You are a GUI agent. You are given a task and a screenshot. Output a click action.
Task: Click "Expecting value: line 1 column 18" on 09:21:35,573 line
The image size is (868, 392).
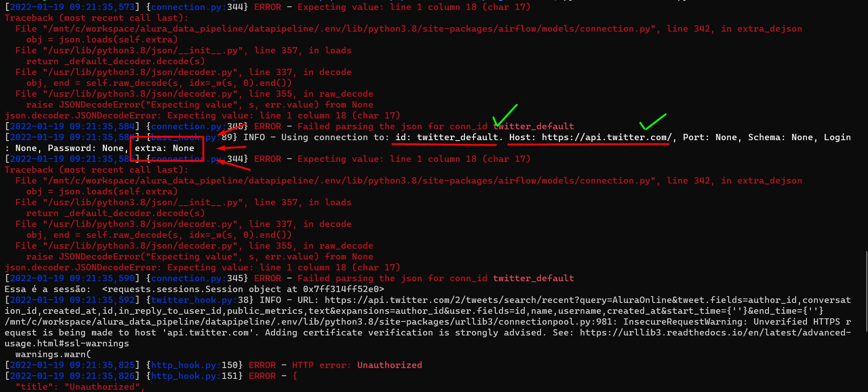click(x=387, y=7)
